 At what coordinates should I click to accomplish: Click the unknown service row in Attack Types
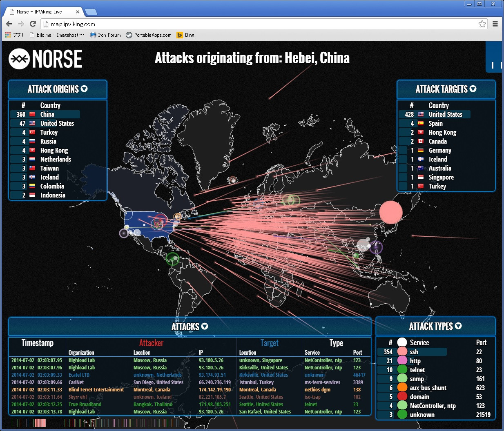(x=435, y=415)
